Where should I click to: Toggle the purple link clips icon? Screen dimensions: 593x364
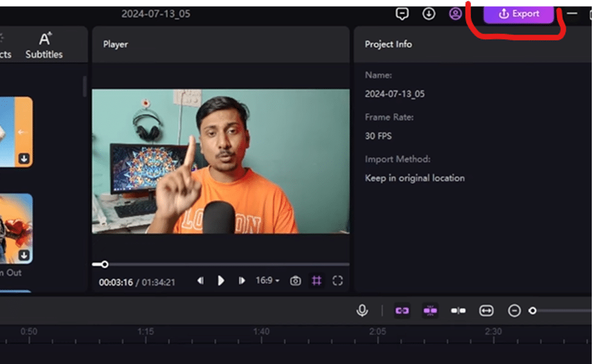point(402,311)
